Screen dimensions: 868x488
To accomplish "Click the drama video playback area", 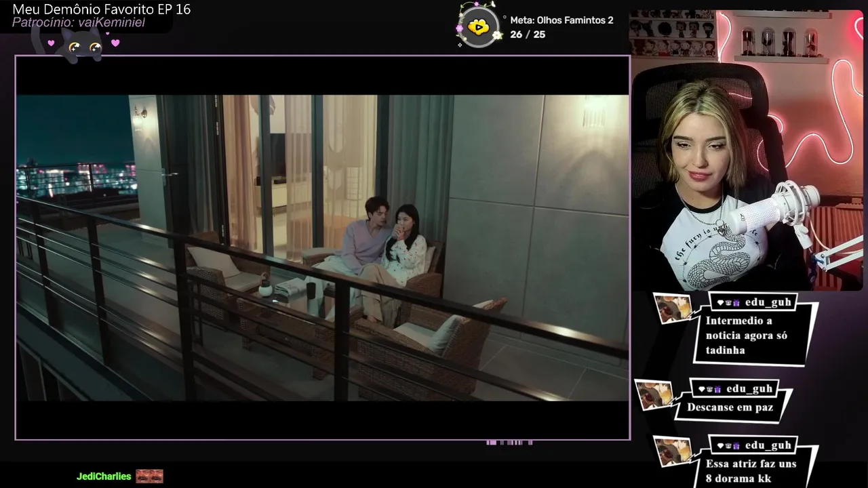I will [323, 248].
